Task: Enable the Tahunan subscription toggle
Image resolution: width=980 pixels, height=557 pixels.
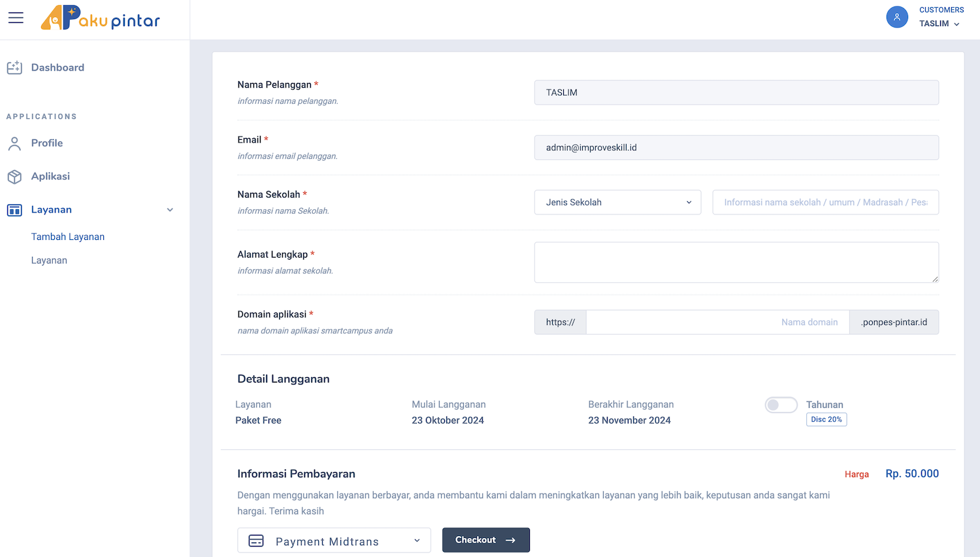Action: (781, 405)
